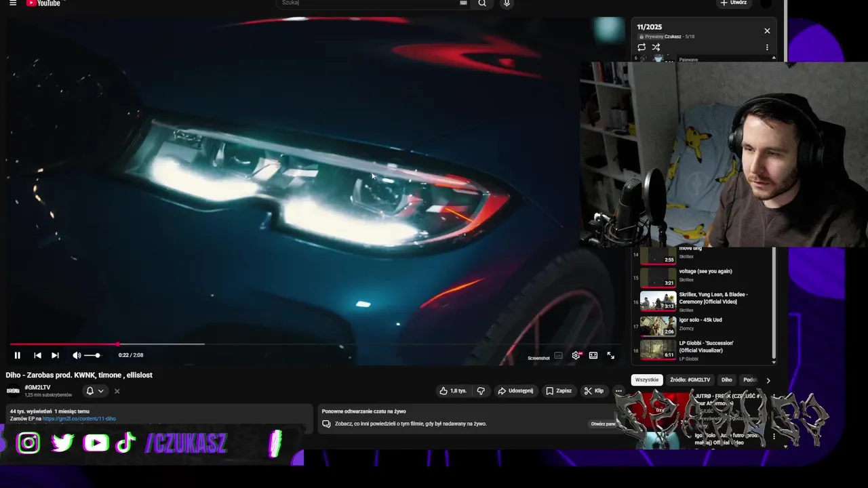Click the '0:22 / 2:08' time display
Image resolution: width=868 pixels, height=488 pixels.
(131, 355)
